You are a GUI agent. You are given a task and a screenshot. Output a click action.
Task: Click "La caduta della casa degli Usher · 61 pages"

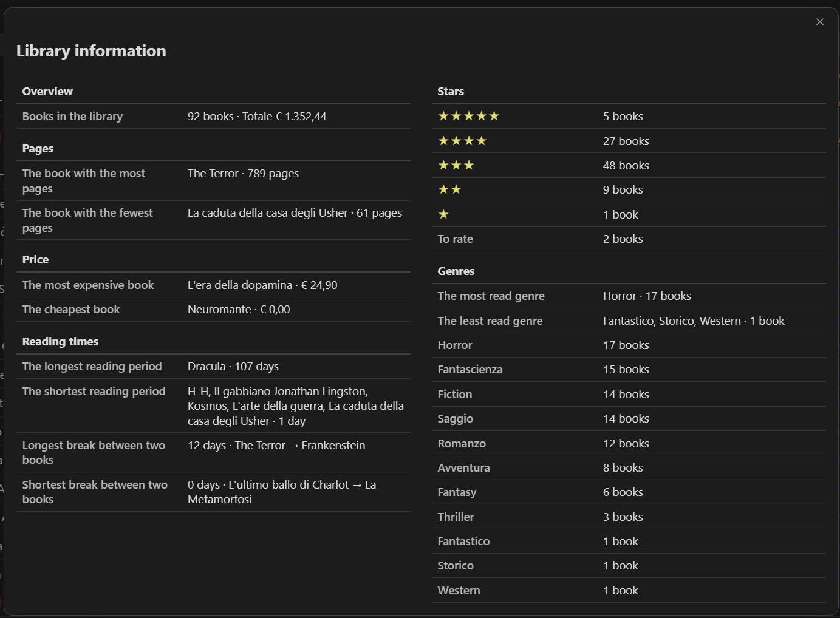295,212
